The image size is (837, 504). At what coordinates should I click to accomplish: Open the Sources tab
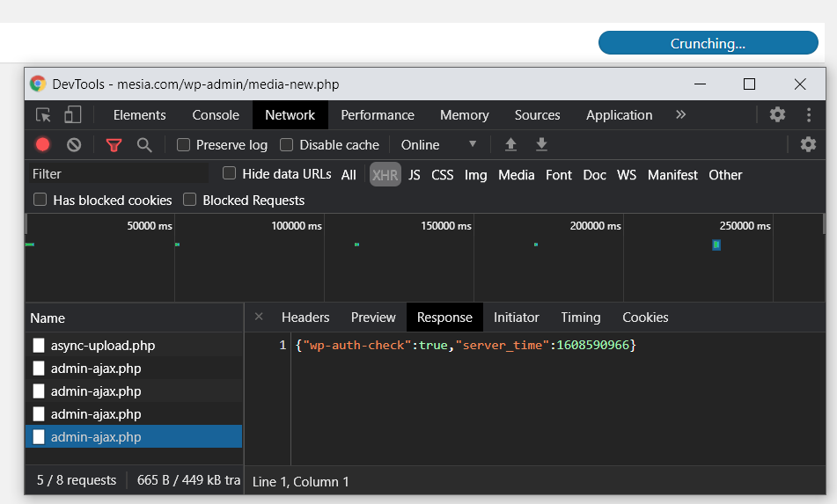(537, 115)
